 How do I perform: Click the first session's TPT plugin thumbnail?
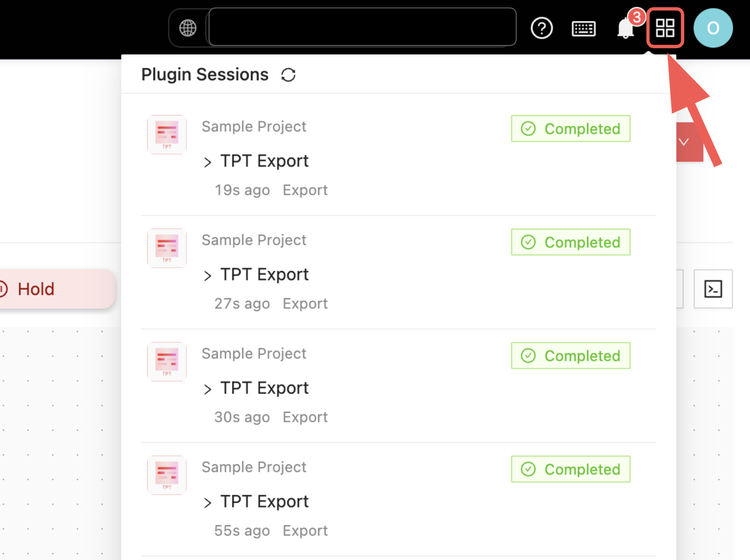tap(167, 134)
